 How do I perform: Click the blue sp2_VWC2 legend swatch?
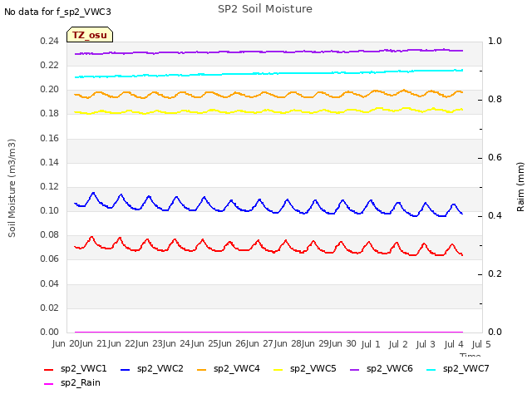126,369
